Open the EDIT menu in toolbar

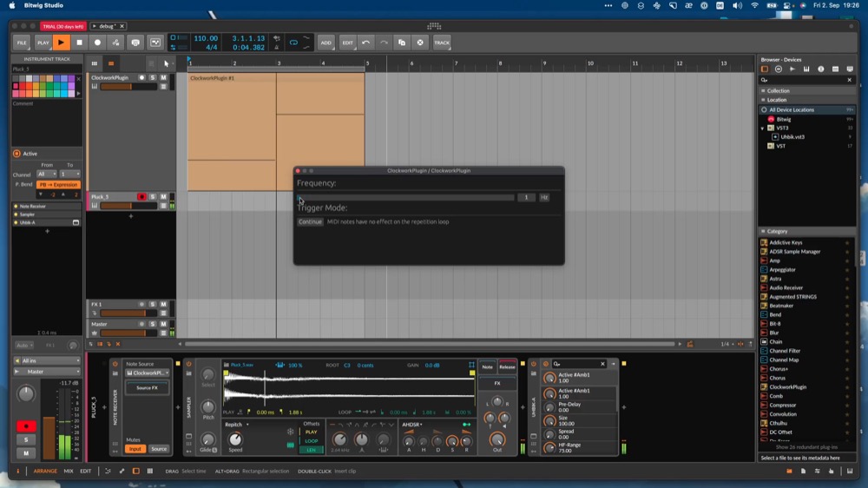pos(347,43)
